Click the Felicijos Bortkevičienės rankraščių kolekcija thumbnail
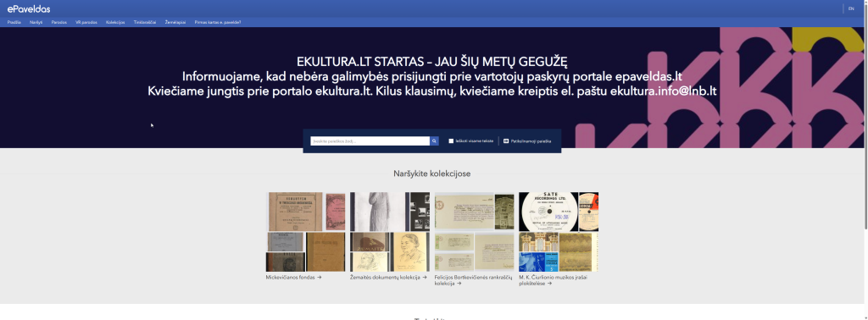 (475, 232)
